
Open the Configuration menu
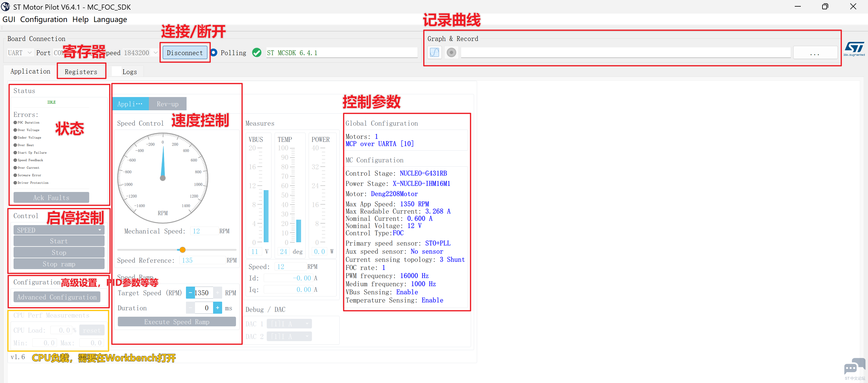44,20
